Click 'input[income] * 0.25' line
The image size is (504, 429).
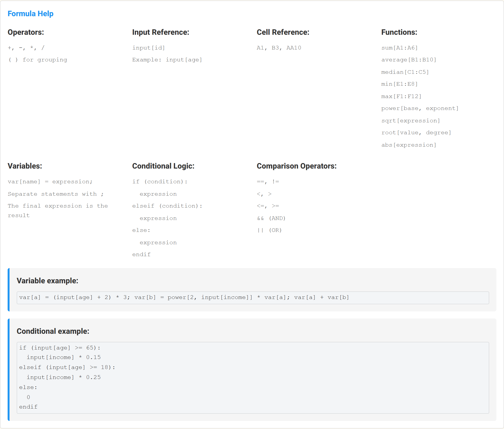pyautogui.click(x=64, y=377)
